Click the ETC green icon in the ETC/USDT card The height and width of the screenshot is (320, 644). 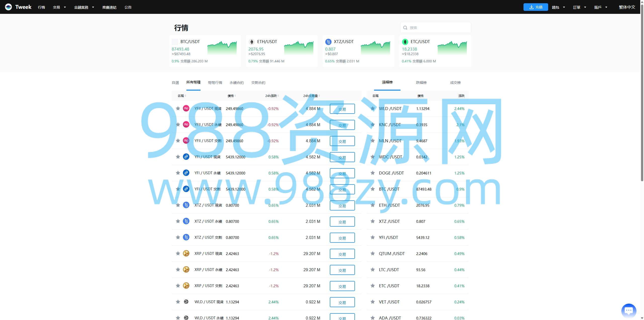[x=405, y=42]
